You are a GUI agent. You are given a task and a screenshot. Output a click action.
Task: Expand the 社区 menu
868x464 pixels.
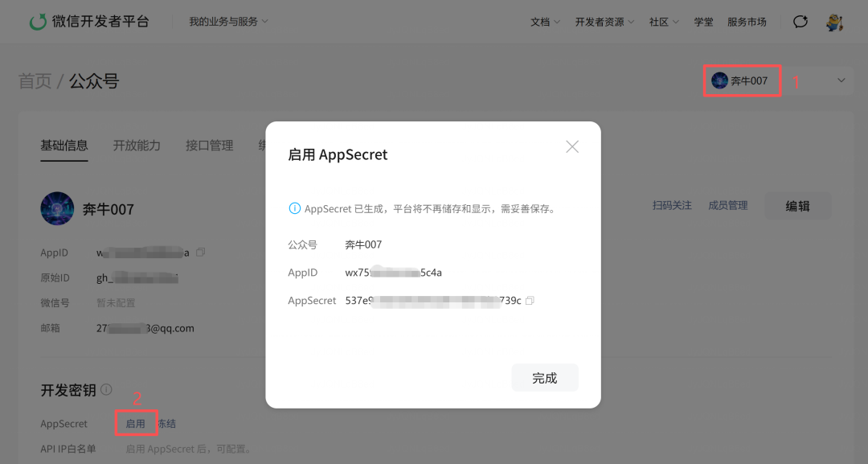point(664,23)
